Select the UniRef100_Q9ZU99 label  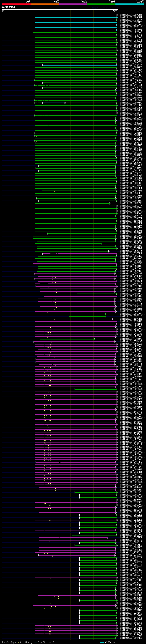(x=131, y=273)
